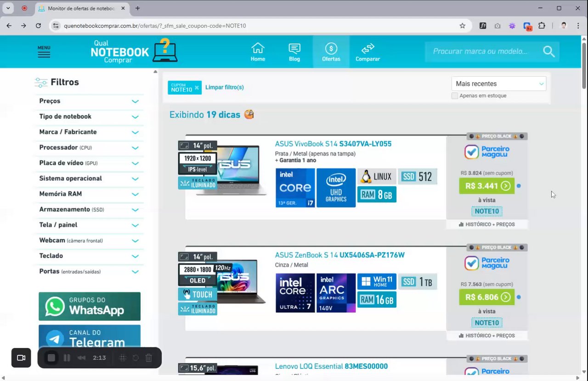Copy NOTE10 coupon on the VivoBook offer

click(486, 212)
